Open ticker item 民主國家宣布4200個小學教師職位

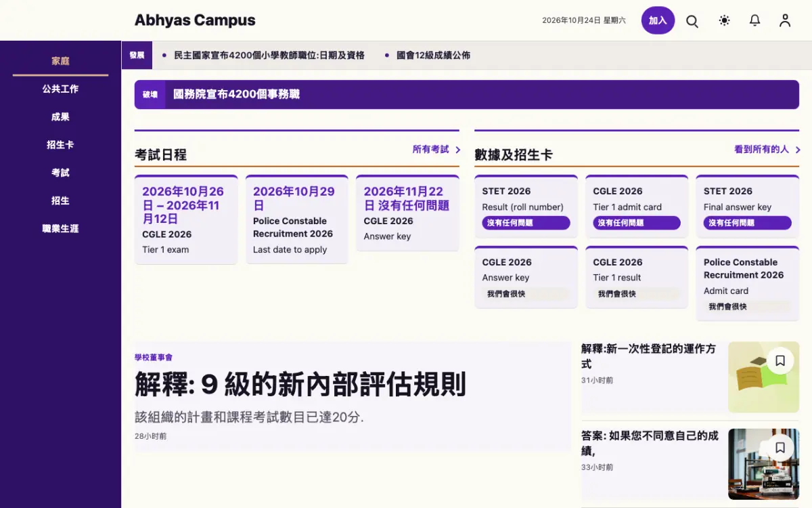coord(269,56)
